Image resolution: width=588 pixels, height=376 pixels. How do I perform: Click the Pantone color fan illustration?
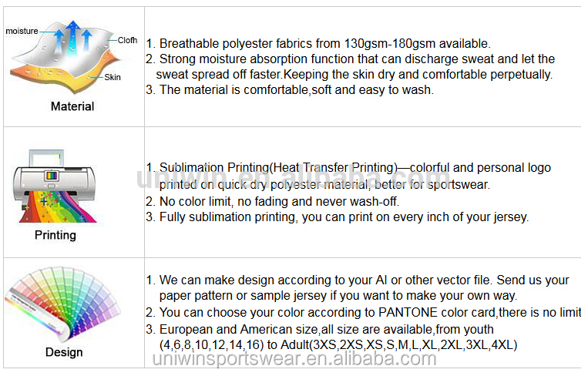62,303
